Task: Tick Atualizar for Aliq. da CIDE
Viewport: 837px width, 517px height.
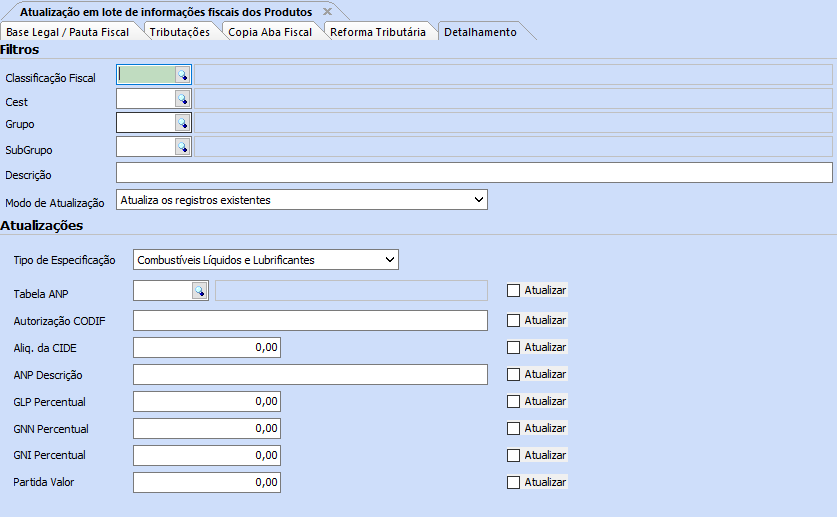Action: tap(514, 347)
